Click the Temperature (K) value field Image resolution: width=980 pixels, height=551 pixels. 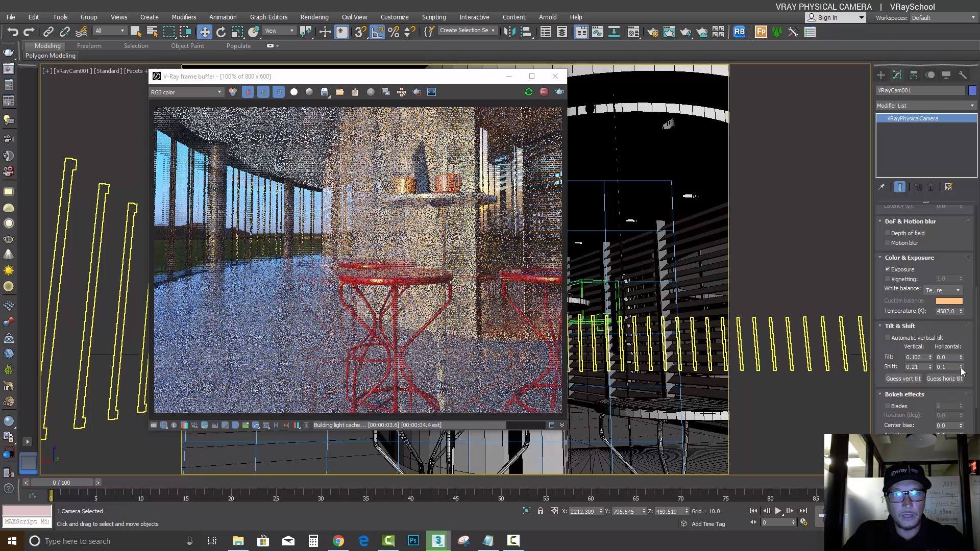[x=946, y=311]
